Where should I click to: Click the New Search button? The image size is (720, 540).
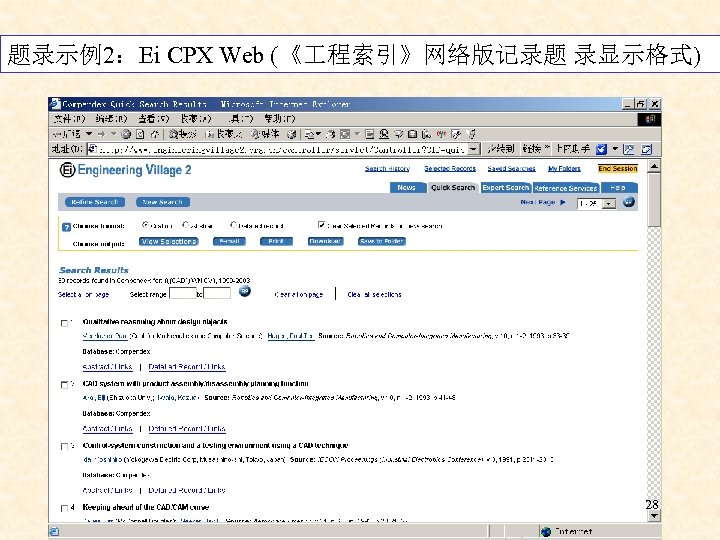[x=163, y=202]
